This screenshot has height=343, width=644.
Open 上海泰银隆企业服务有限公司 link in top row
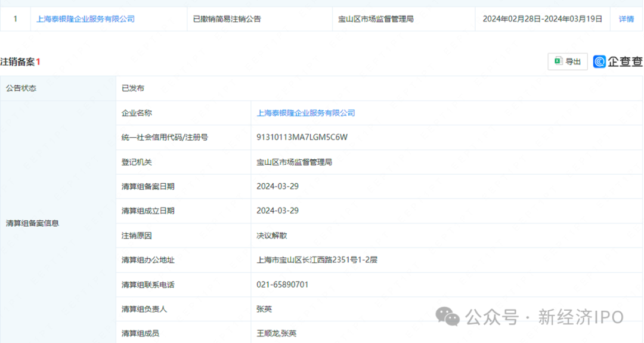point(85,19)
